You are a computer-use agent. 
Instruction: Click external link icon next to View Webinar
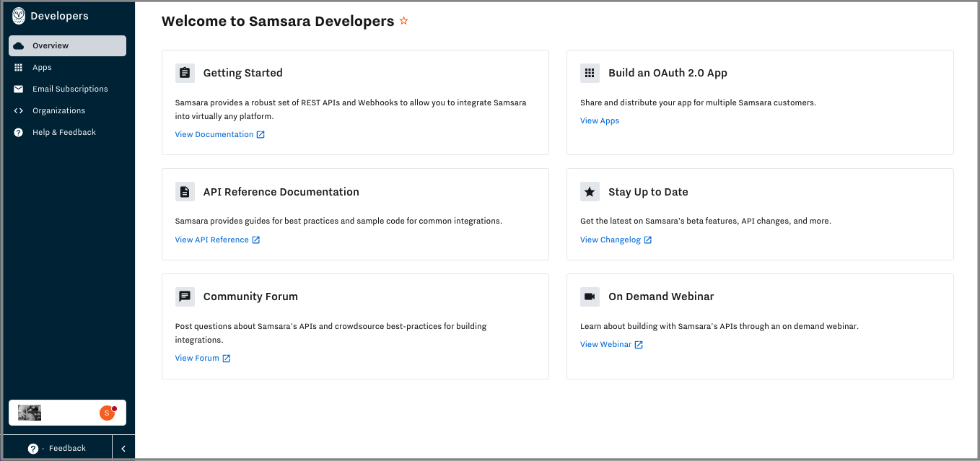(x=639, y=345)
